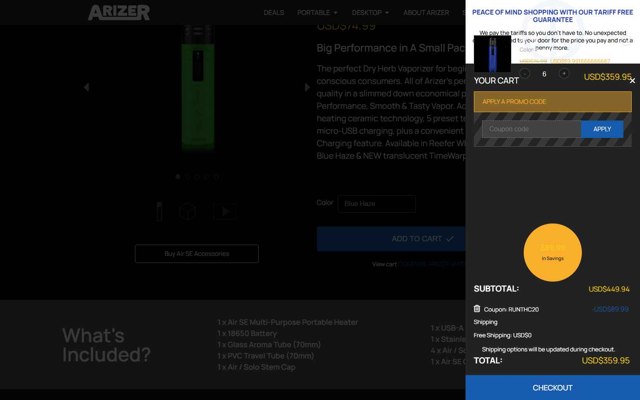Image resolution: width=640 pixels, height=400 pixels.
Task: Select the fifth carousel dot
Action: pos(217,177)
